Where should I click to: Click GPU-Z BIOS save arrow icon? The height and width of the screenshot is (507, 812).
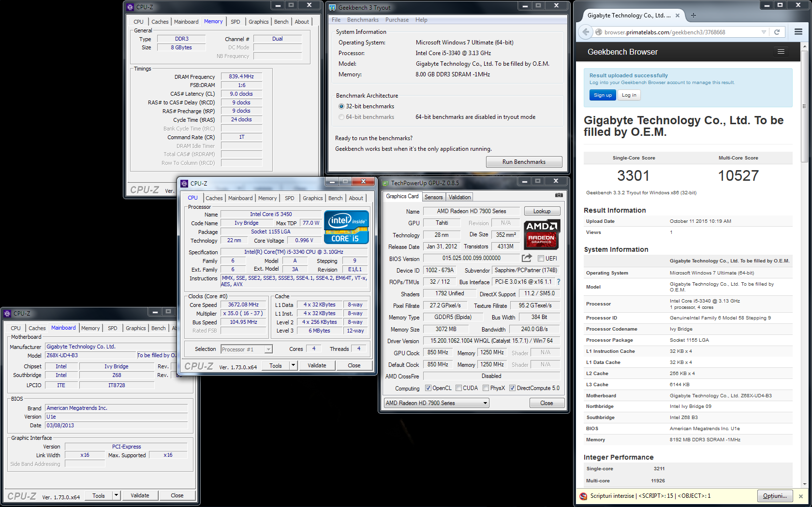coord(527,258)
